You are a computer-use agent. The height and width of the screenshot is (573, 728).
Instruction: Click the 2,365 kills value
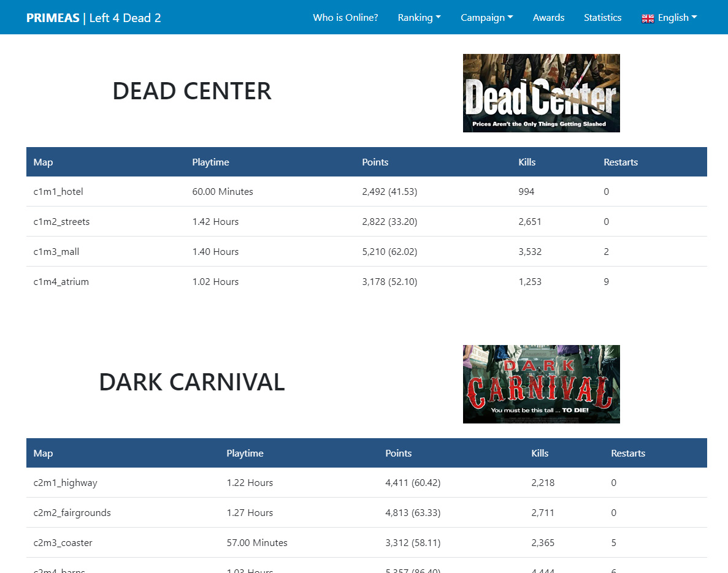click(543, 542)
